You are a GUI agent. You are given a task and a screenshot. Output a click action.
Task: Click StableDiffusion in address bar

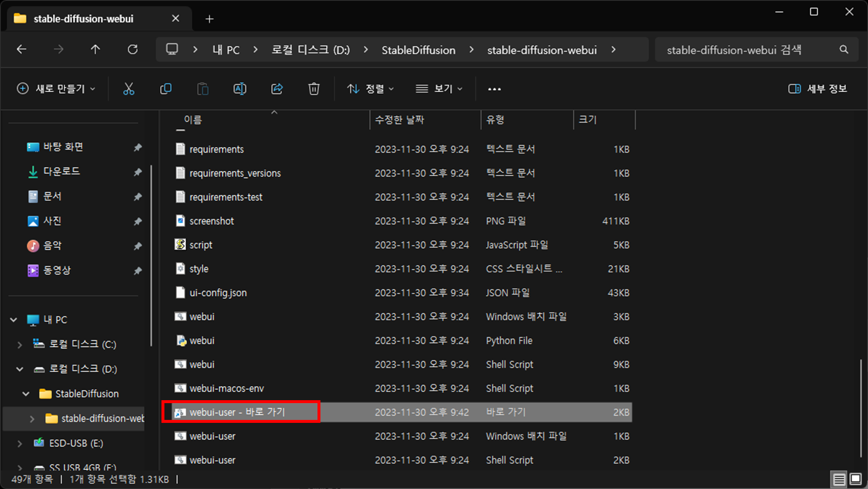pos(418,50)
